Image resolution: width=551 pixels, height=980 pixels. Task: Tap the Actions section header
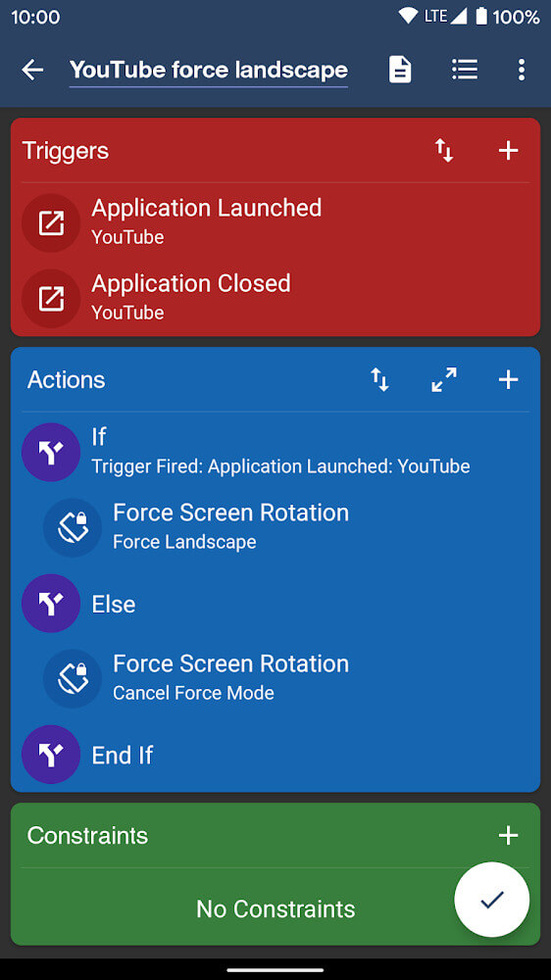tap(66, 379)
